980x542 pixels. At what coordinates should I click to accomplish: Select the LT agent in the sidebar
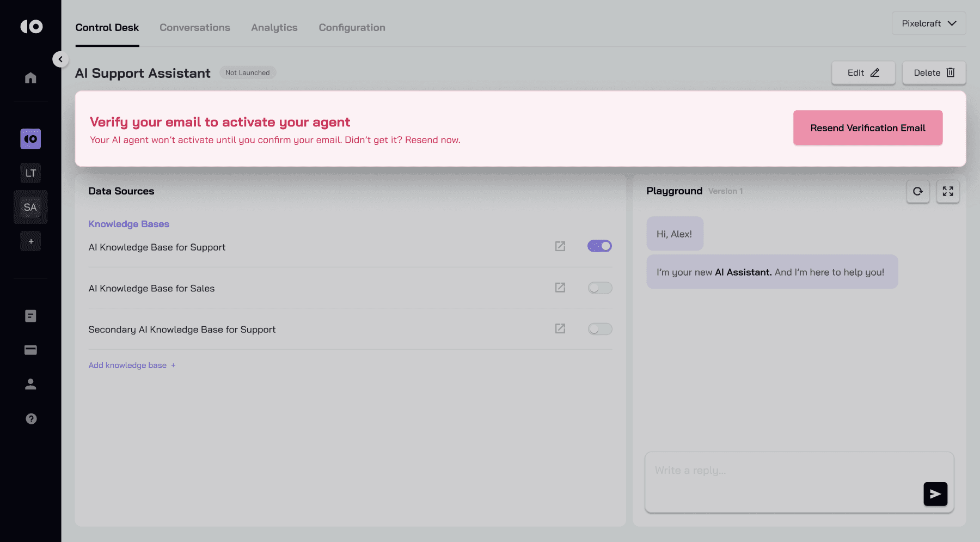click(30, 173)
